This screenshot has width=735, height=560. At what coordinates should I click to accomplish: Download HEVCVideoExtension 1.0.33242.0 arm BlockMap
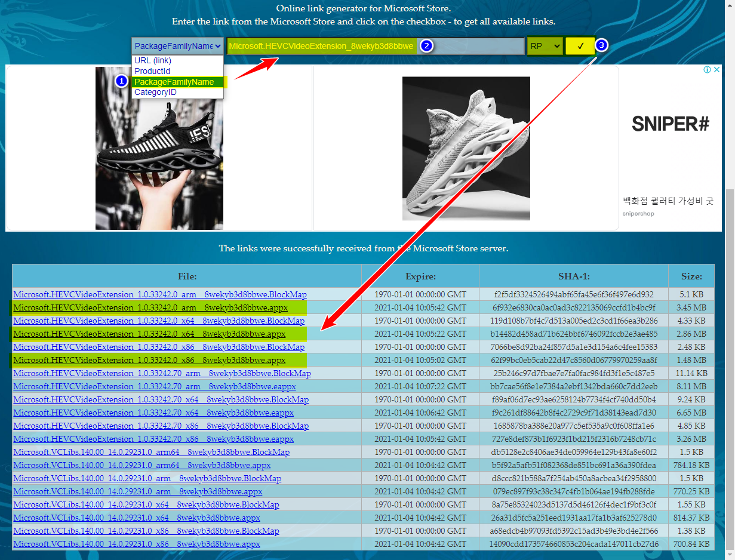pos(160,294)
